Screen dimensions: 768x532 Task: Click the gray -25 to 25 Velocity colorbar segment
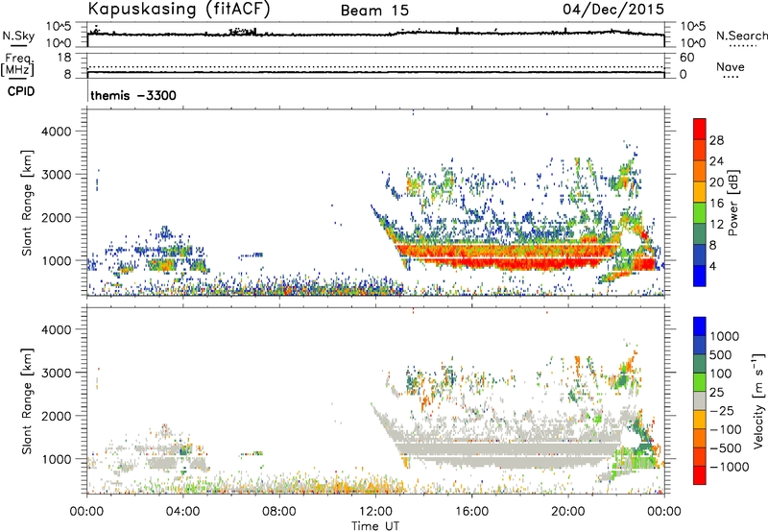click(700, 400)
